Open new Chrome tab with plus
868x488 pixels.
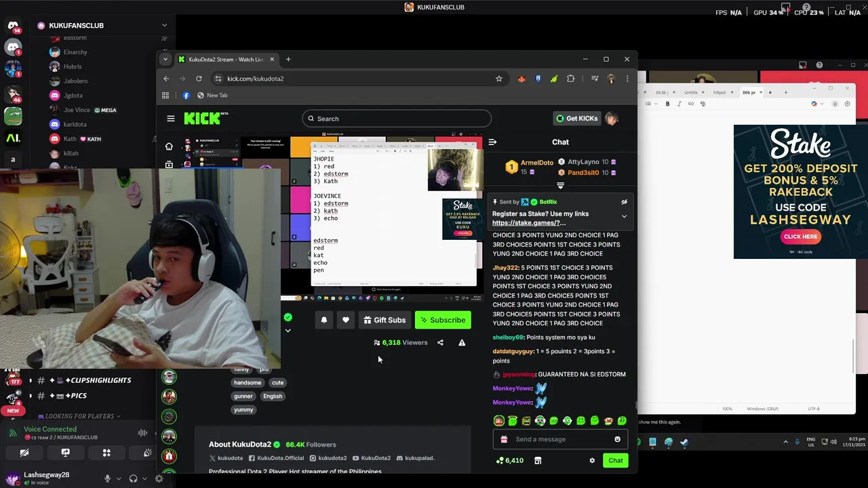click(288, 59)
